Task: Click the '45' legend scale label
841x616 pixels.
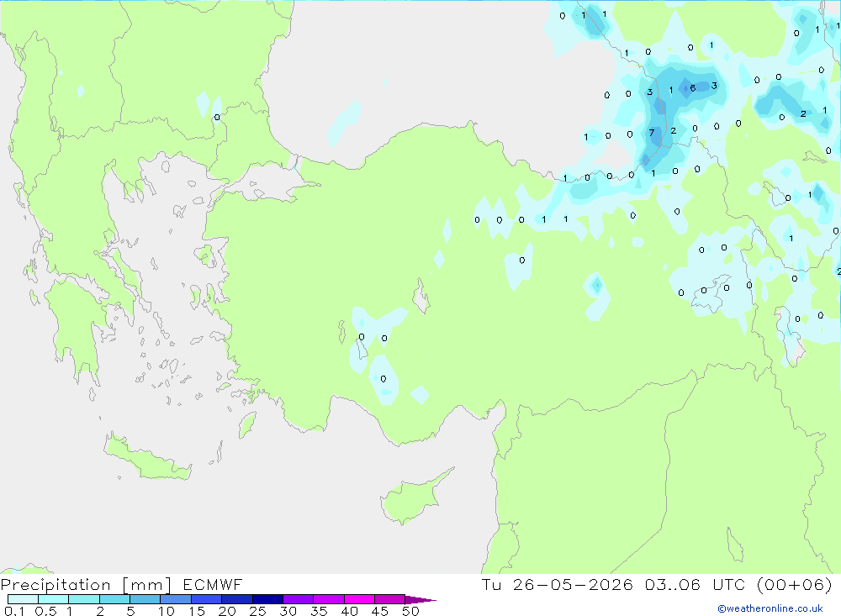Action: point(380,611)
